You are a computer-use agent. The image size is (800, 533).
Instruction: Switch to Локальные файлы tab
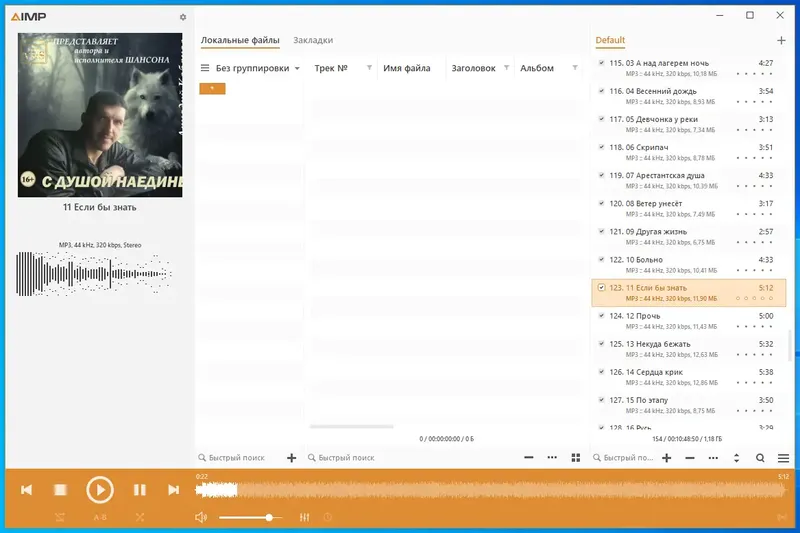pos(240,40)
